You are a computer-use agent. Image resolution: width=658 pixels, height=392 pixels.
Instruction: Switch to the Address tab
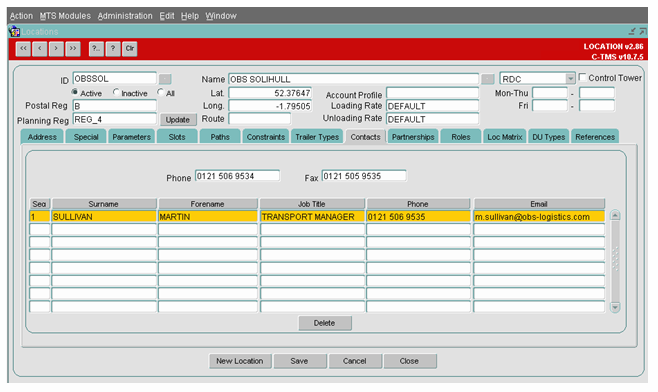[x=42, y=137]
